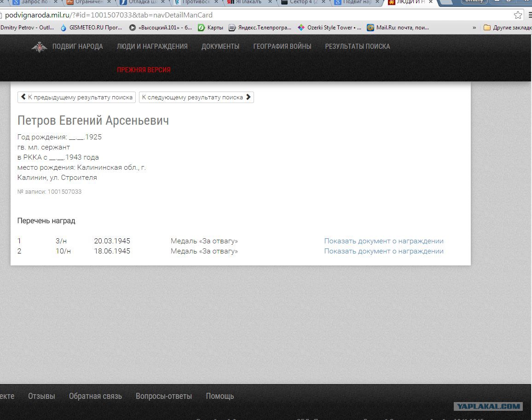Click the date 18.06.1945 in awards list
Viewport: 532px width, 420px height.
[112, 251]
